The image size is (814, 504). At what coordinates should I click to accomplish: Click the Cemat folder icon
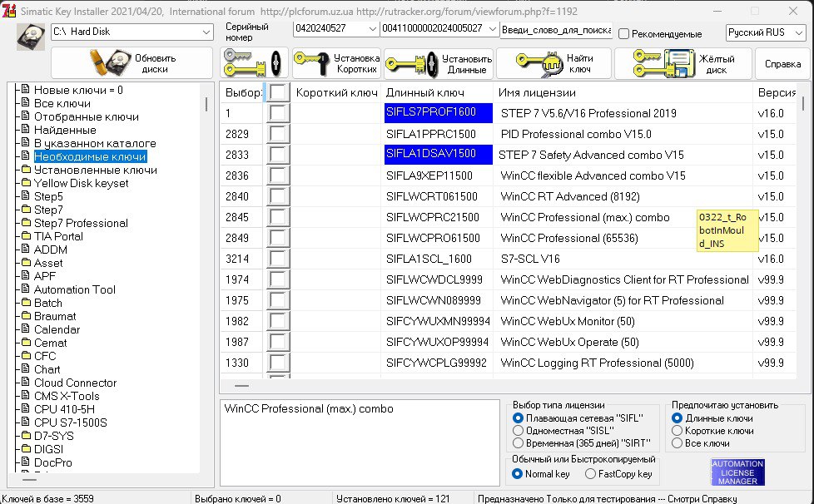[26, 343]
